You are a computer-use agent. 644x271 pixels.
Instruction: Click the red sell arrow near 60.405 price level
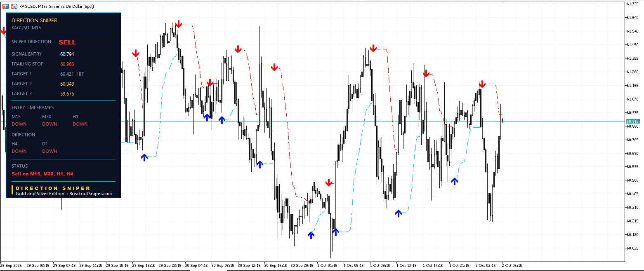[x=329, y=182]
